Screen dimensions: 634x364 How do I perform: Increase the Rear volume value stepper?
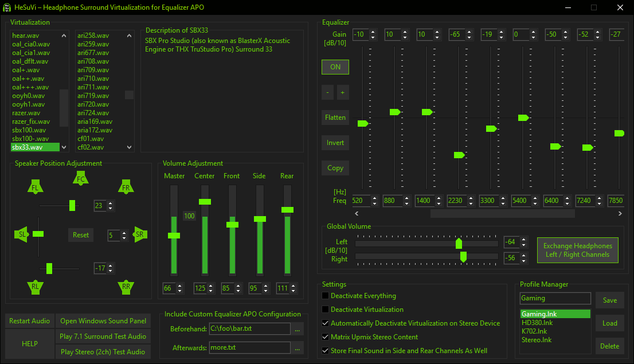[x=293, y=285]
